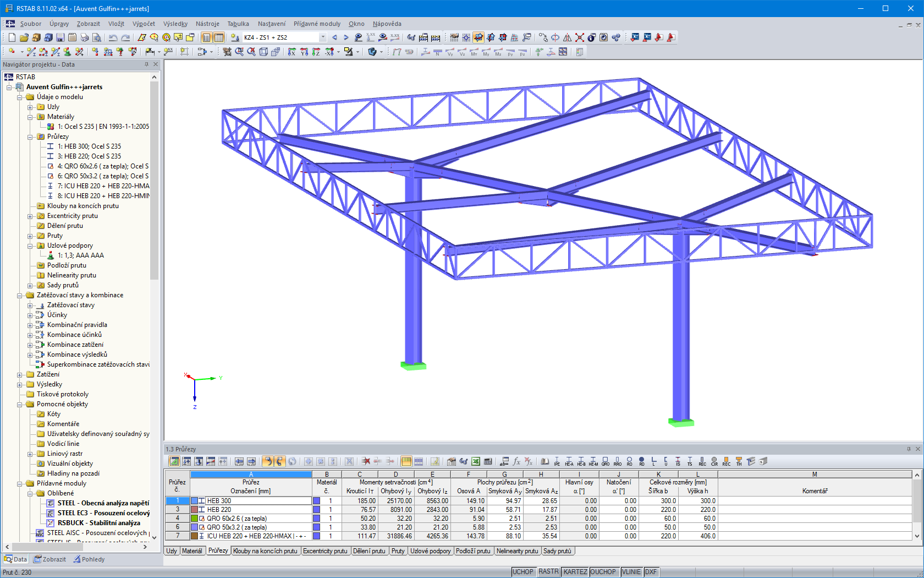Go to the previous load case arrow
The height and width of the screenshot is (578, 924).
(x=334, y=37)
